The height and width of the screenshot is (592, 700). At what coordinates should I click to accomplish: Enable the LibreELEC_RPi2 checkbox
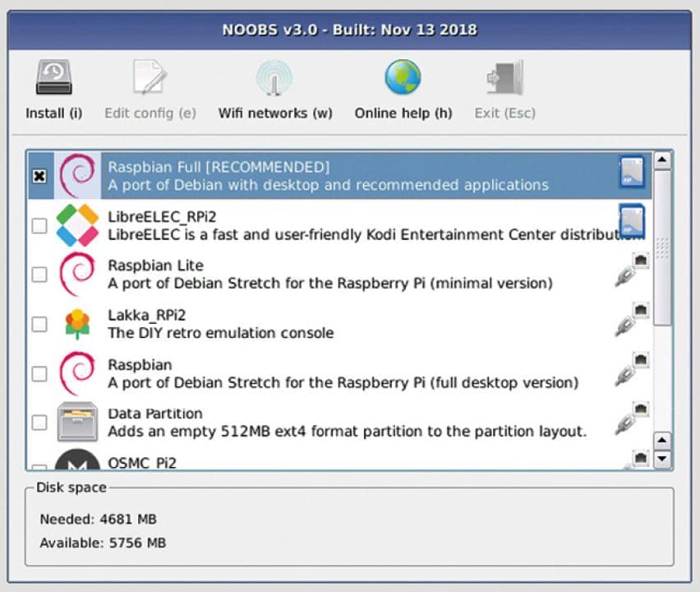click(39, 226)
